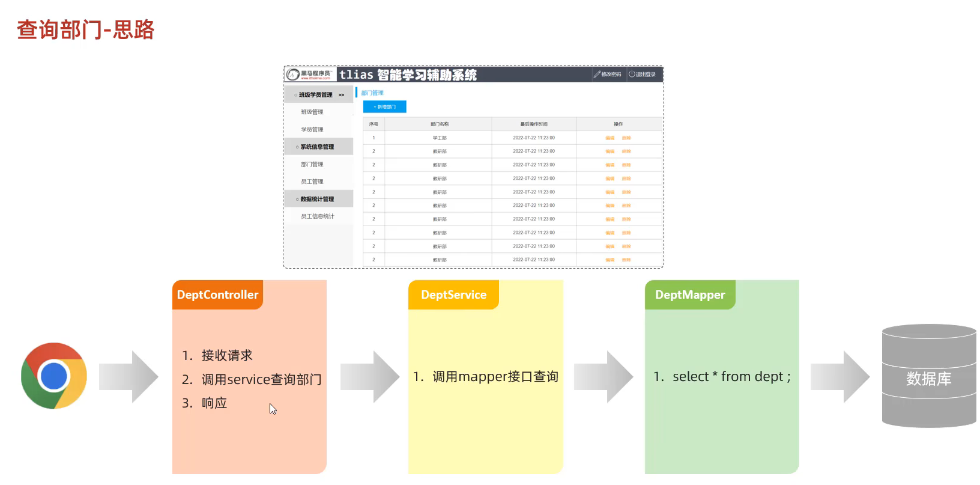980x485 pixels.
Task: Expand 班级学员管理 sidebar section
Action: tap(318, 95)
